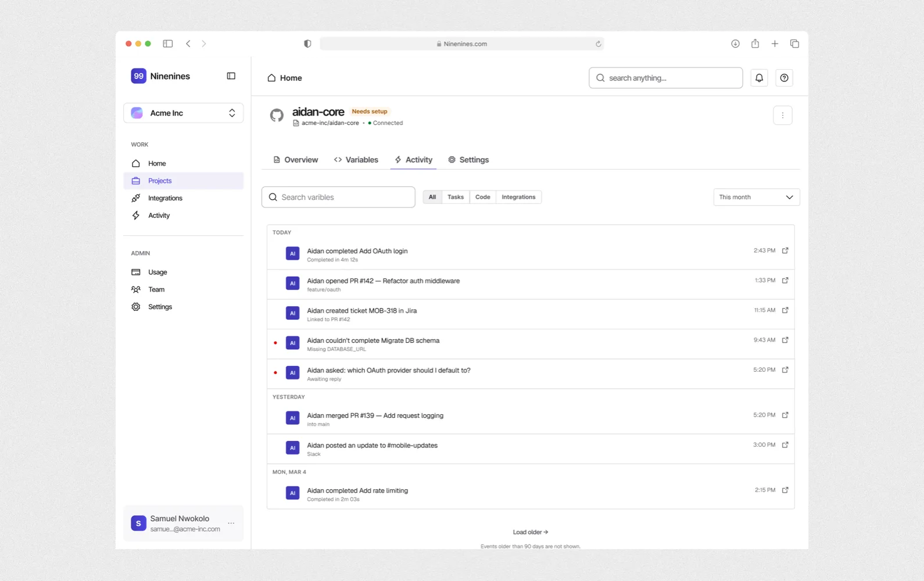
Task: Collapse the Ninenines sidebar panel icon
Action: pos(231,76)
